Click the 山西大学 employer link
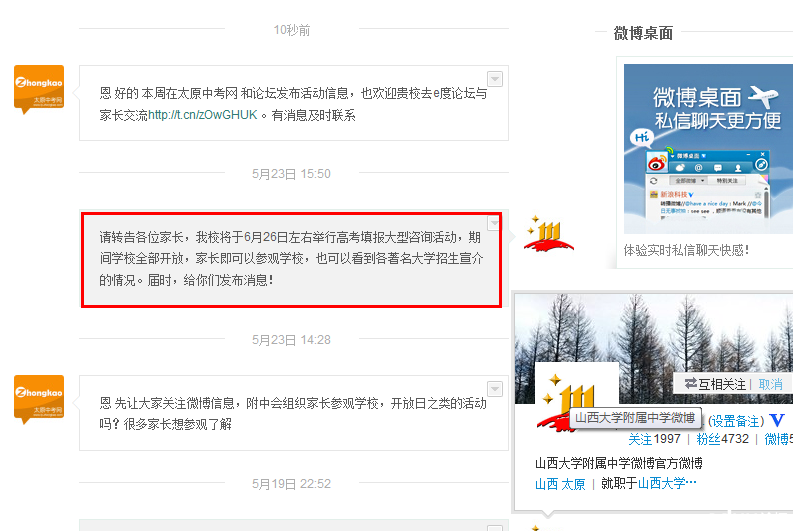This screenshot has width=793, height=531. coord(667,483)
